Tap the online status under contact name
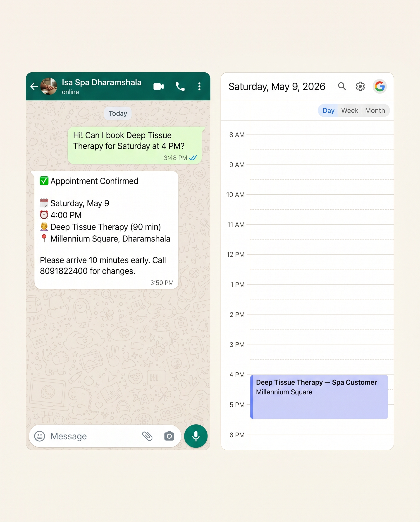Screen dimensions: 420x522 tap(70, 92)
